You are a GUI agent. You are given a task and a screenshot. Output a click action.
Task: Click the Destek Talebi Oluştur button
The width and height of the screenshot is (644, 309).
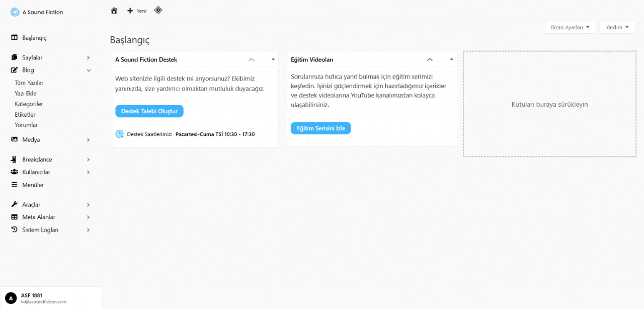[x=149, y=111]
